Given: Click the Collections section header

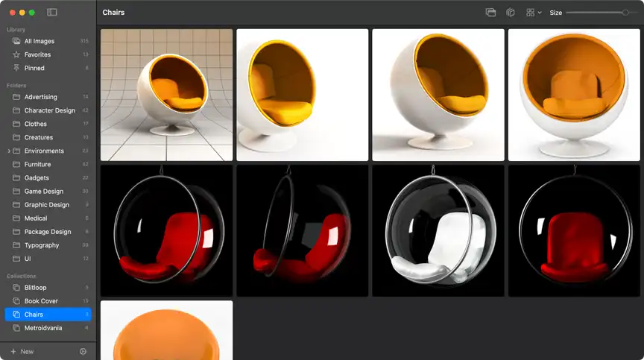Looking at the screenshot, I should 22,276.
